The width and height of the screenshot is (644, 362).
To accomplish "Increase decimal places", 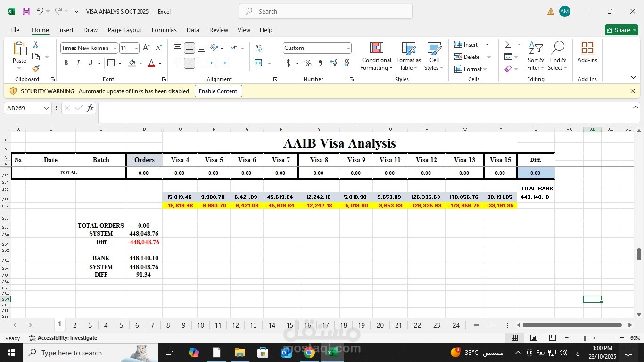I will click(x=334, y=63).
